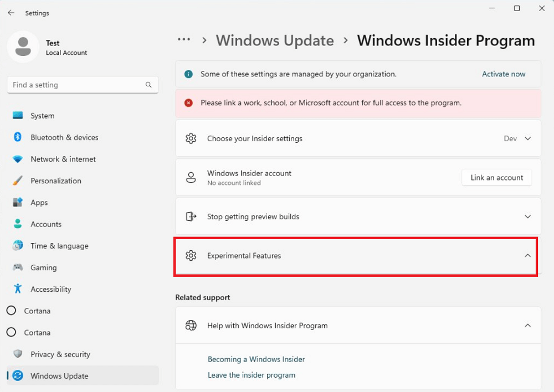
Task: Click the Please link a work, school message
Action: [x=331, y=103]
